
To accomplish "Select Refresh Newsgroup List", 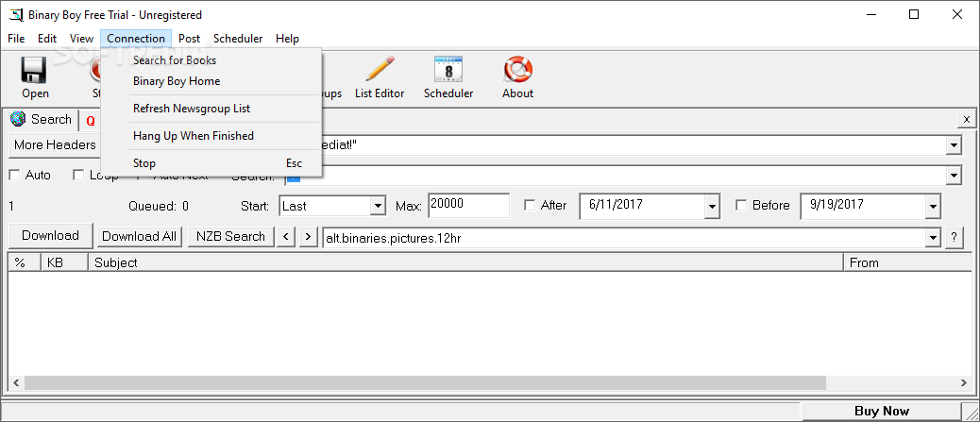I will coord(211,109).
